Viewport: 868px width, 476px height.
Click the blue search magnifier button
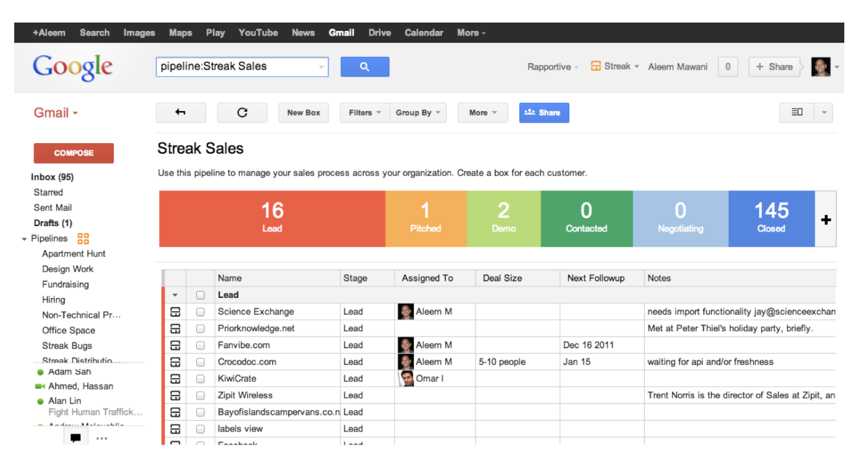[365, 67]
